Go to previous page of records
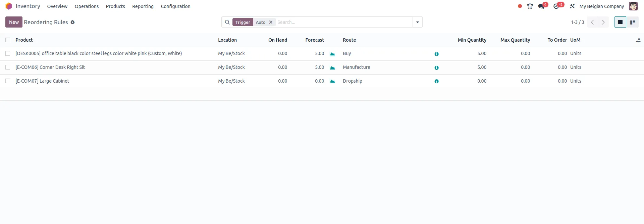This screenshot has width=644, height=224. pos(592,22)
